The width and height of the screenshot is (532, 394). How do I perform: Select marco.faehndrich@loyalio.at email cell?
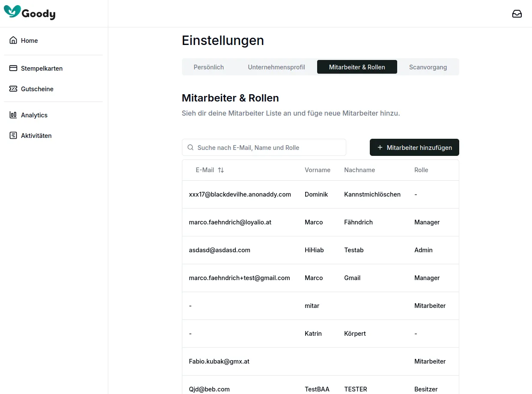tap(230, 222)
